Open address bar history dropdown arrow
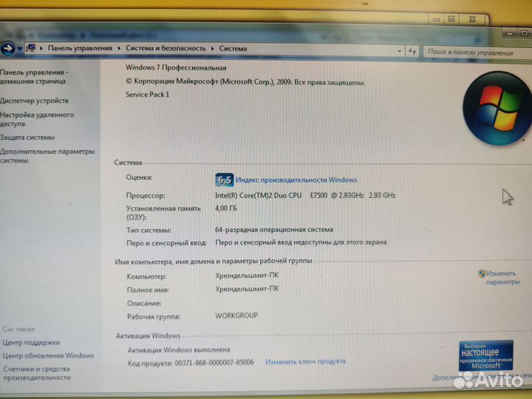Screen dimensions: 532x399 [399, 51]
